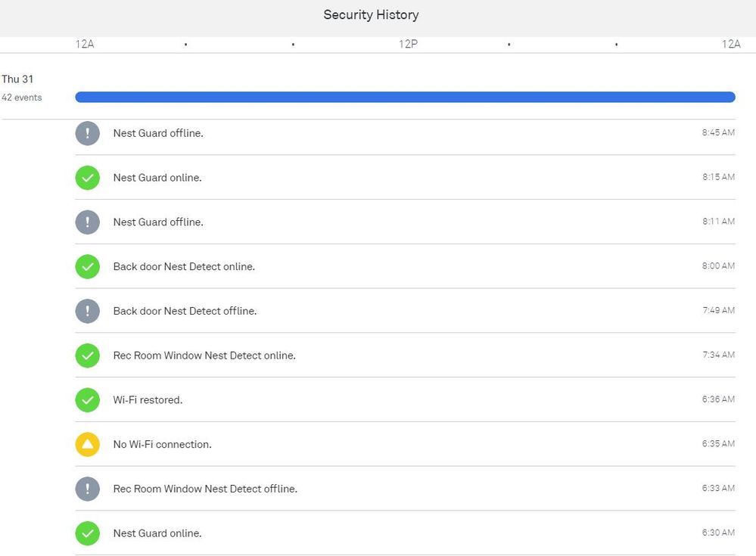
Task: Click the green check icon beside the 8:15 AM Nest Guard online event
Action: click(x=87, y=178)
